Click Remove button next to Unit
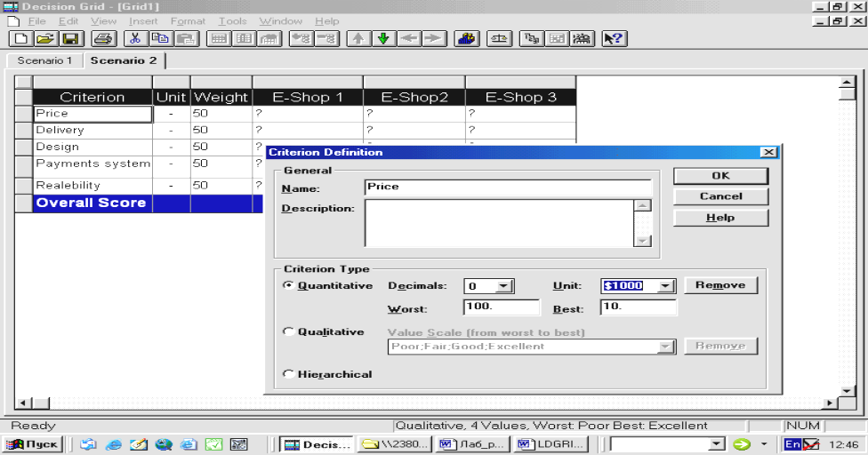Screen dimensions: 868x455 click(x=720, y=285)
